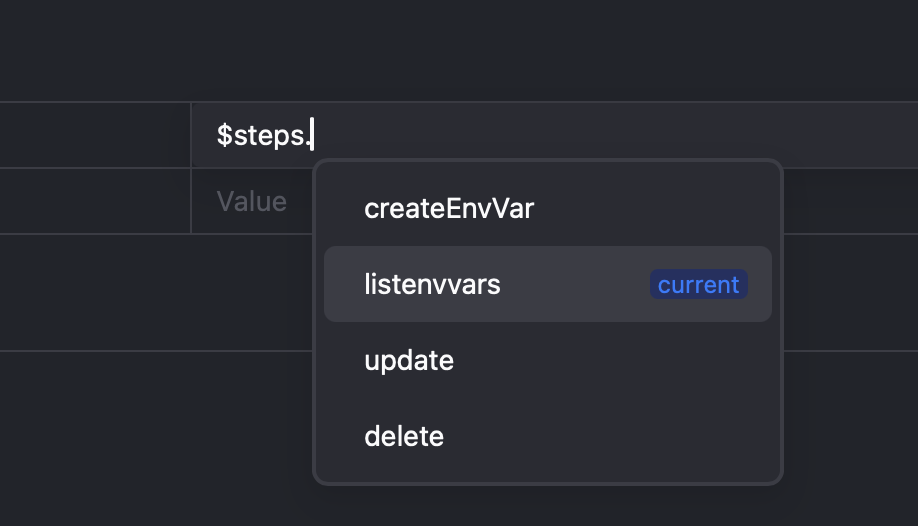Click the empty cell left of Value

(x=95, y=202)
